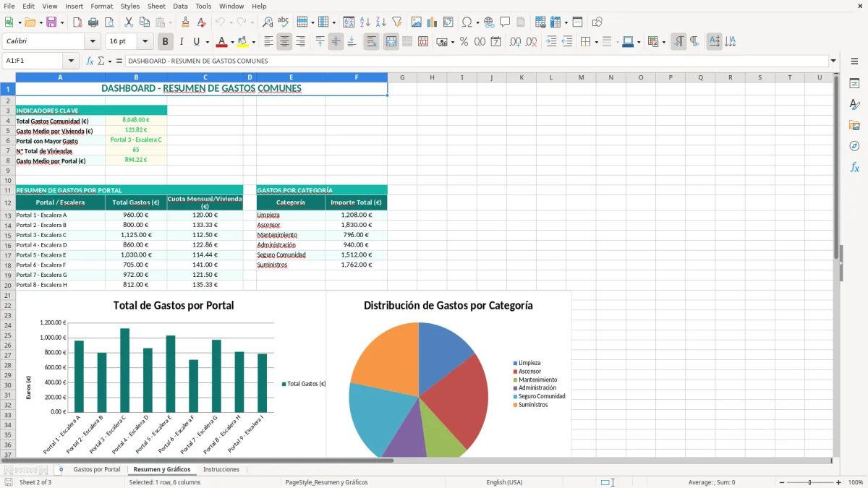The height and width of the screenshot is (488, 868).
Task: Click the Insert Hyperlink globe icon
Action: tap(489, 22)
